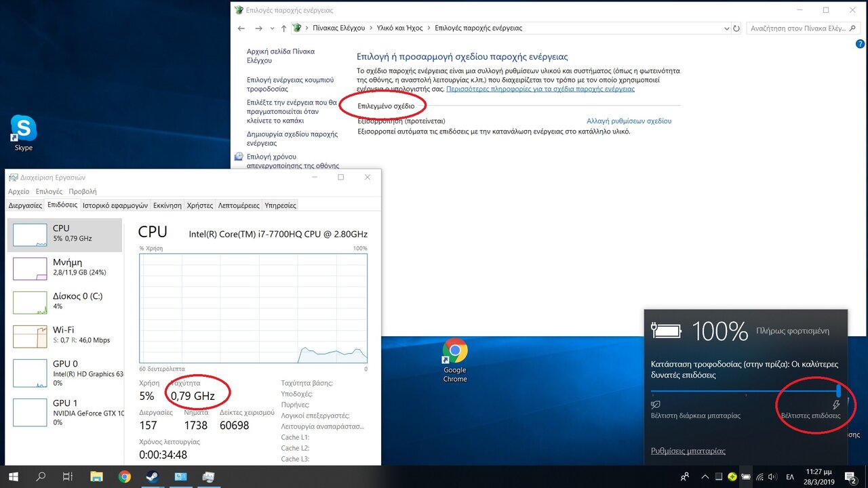Screen dimensions: 868x488
Task: Go back in Power Options window
Action: tap(241, 28)
